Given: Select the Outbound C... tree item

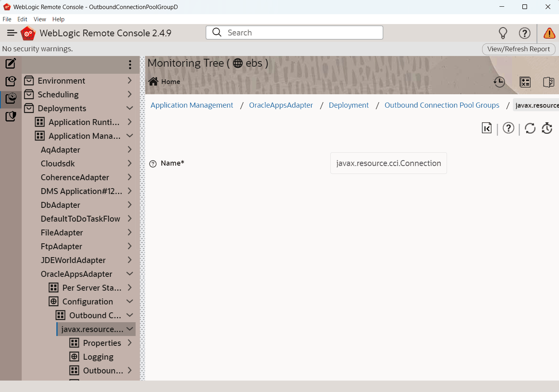Looking at the screenshot, I should tap(95, 315).
